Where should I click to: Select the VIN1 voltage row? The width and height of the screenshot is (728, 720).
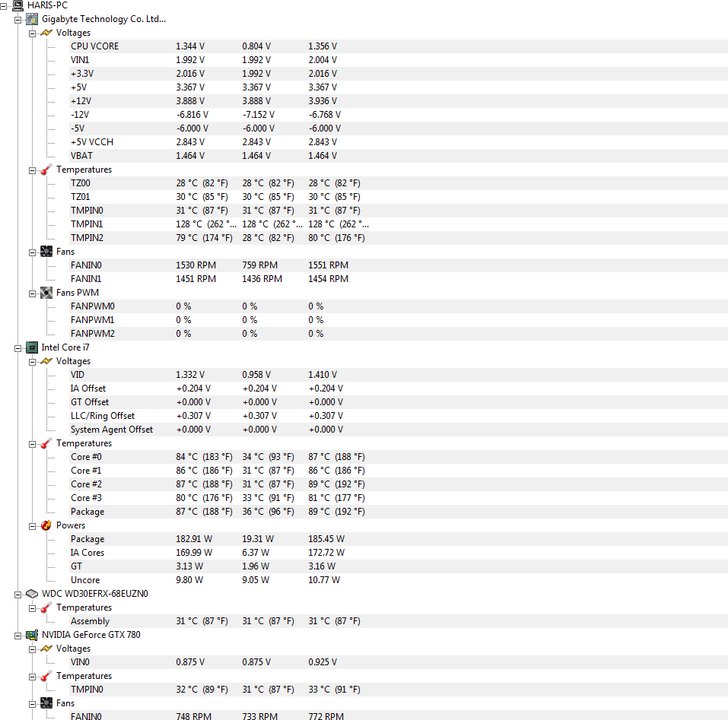(x=399, y=60)
